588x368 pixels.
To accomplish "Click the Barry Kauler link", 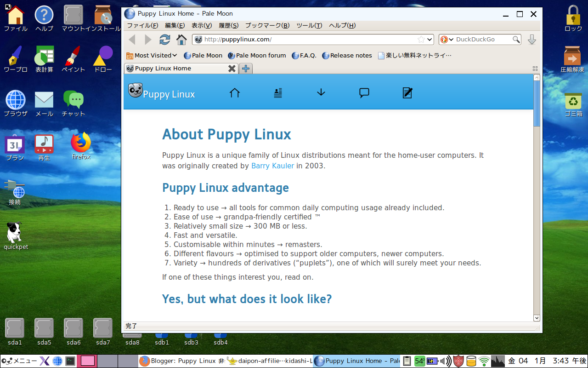I will 272,166.
